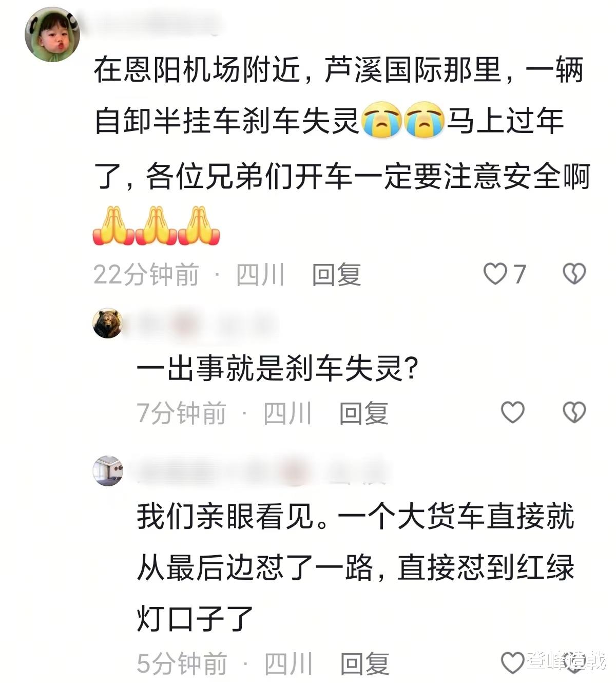Dislike the first comment with the broken heart
The image size is (616, 683).
pyautogui.click(x=574, y=274)
